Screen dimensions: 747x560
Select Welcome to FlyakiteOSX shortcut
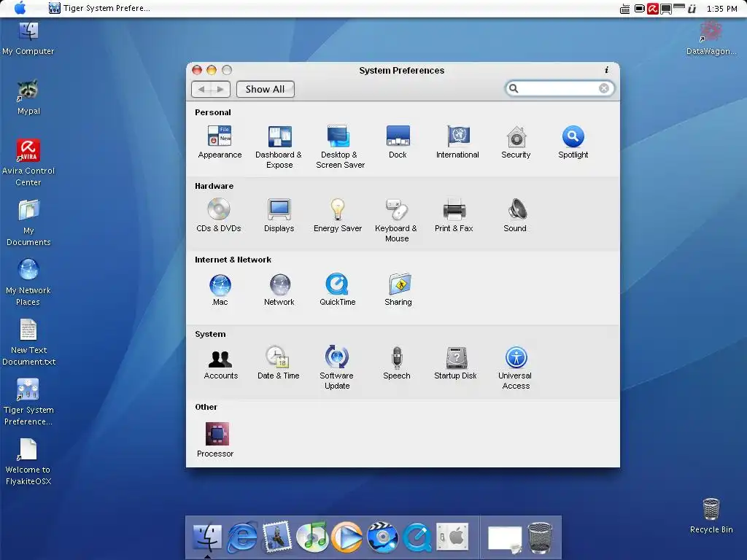(28, 462)
